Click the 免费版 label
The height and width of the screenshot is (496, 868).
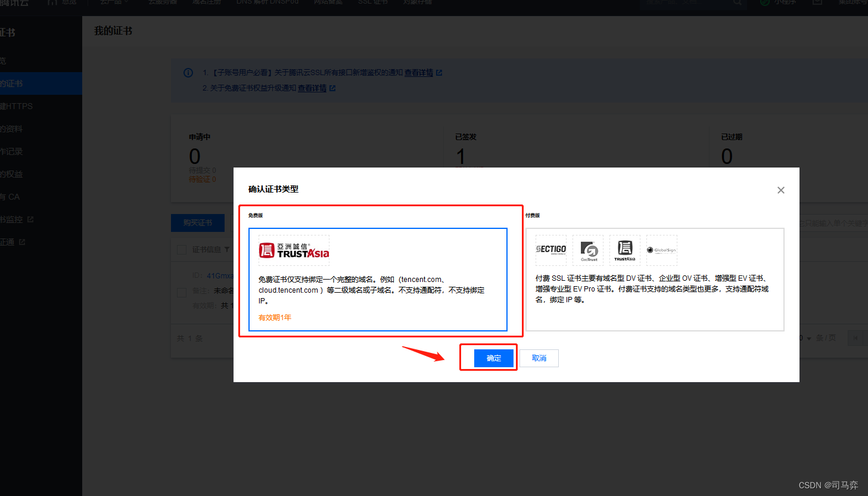point(256,215)
